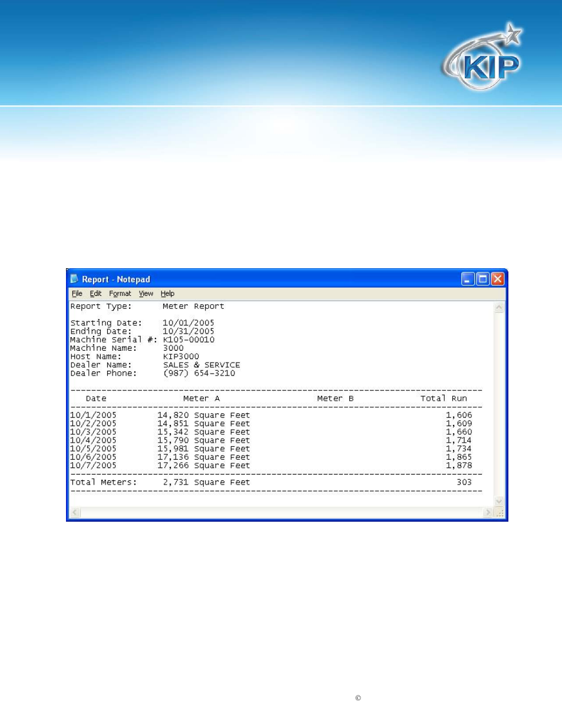
Task: Click the 'Dealer Name:' label
Action: (101, 365)
